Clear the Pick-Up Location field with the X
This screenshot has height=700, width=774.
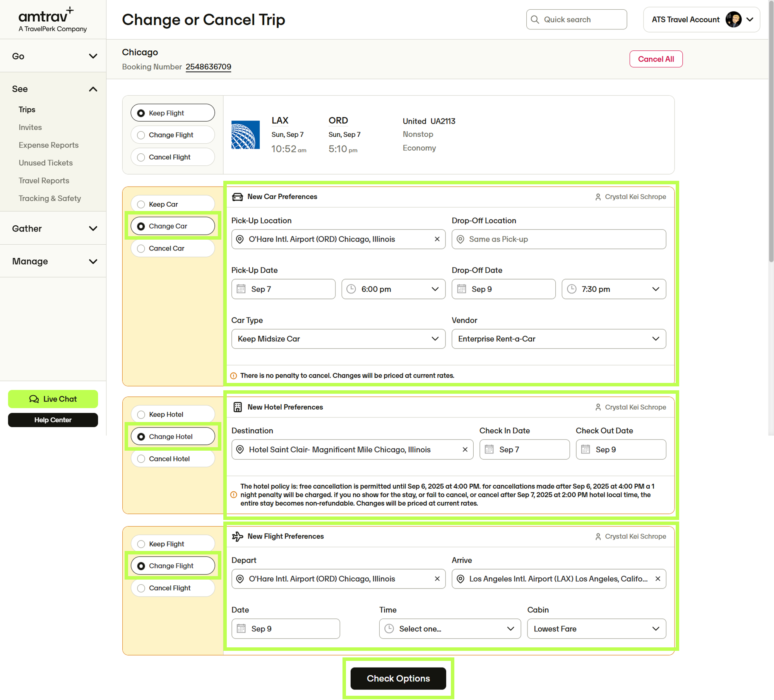click(437, 239)
